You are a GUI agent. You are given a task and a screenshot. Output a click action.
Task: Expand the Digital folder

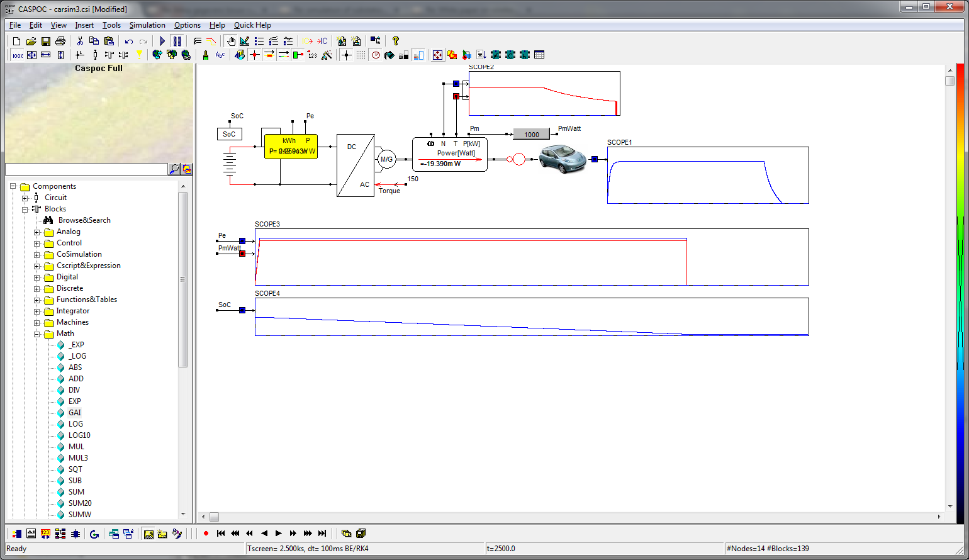[37, 277]
